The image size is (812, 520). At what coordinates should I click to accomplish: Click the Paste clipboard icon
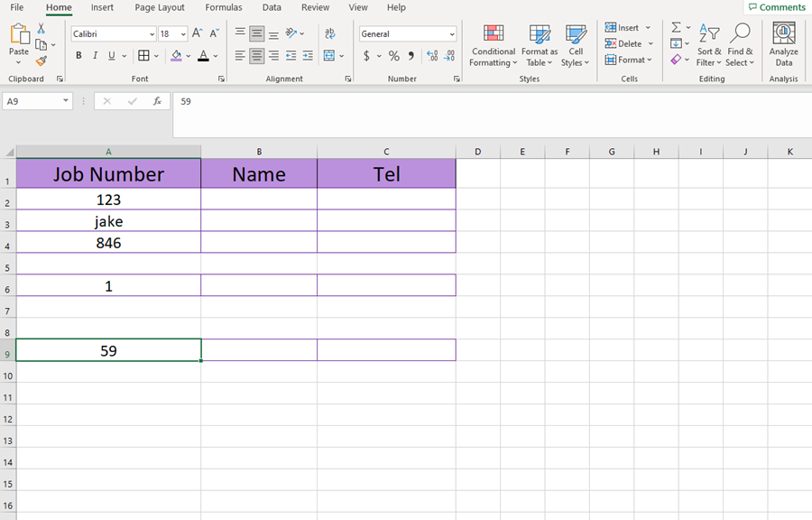(19, 34)
